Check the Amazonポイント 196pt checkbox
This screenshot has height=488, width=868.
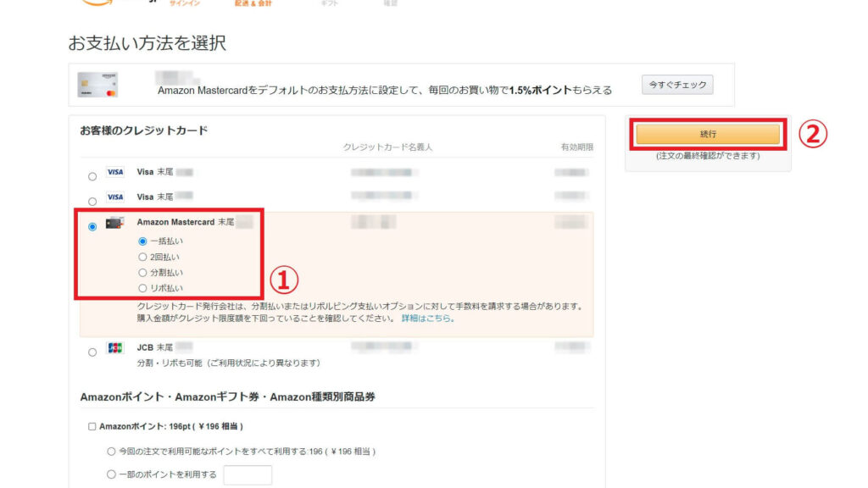click(x=92, y=426)
